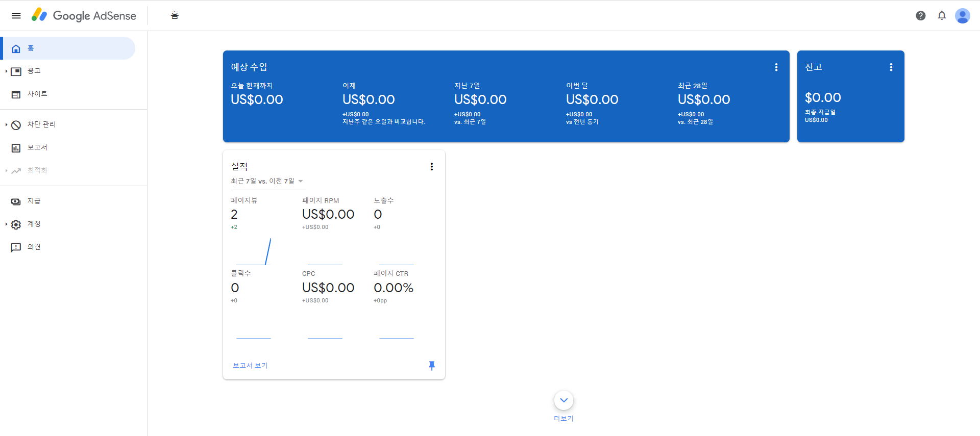Open the notifications bell
The width and height of the screenshot is (980, 436).
[942, 16]
